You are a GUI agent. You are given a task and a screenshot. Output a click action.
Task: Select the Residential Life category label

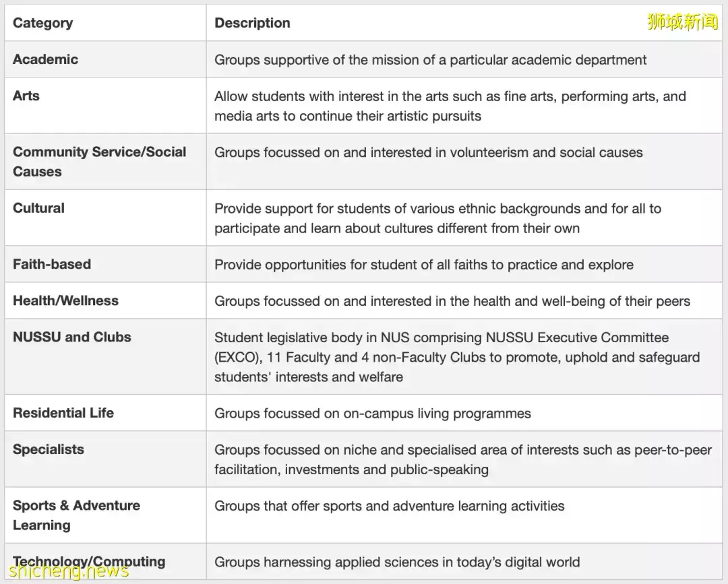coord(63,413)
